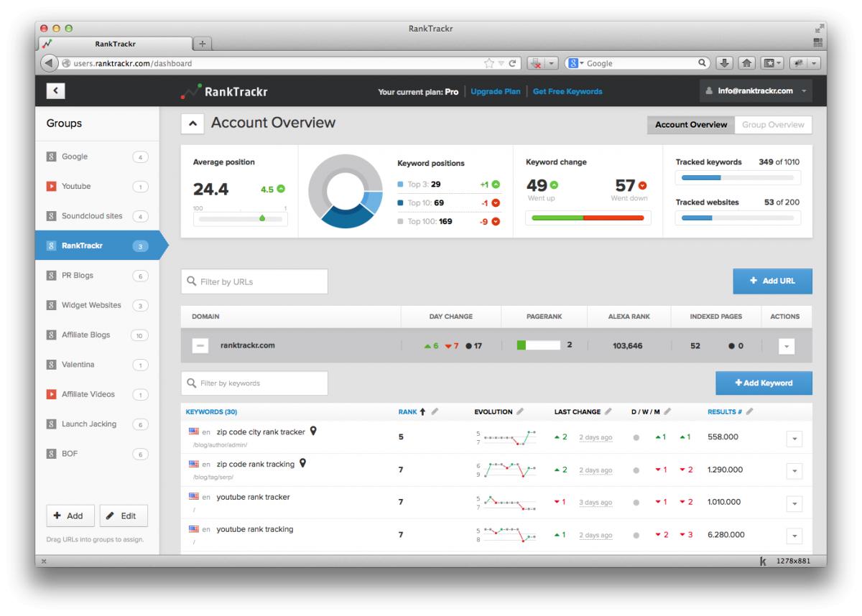Select the PR Blogs group
The height and width of the screenshot is (616, 862).
[97, 276]
